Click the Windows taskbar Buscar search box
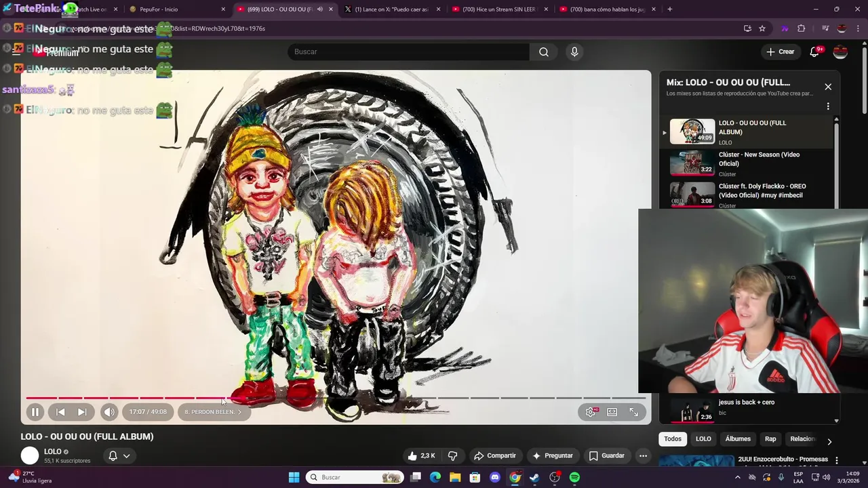Viewport: 868px width, 488px height. point(355,477)
